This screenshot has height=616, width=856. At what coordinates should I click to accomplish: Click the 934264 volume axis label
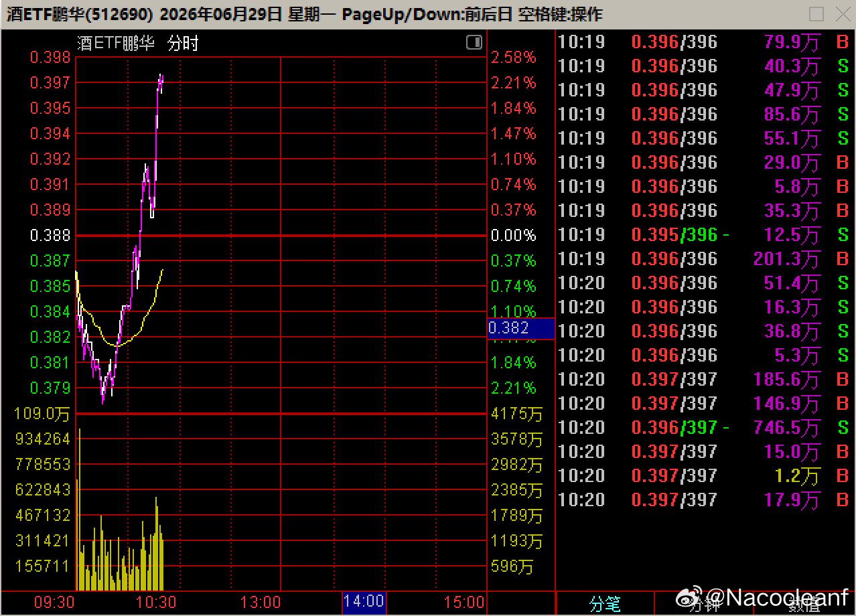[x=42, y=439]
